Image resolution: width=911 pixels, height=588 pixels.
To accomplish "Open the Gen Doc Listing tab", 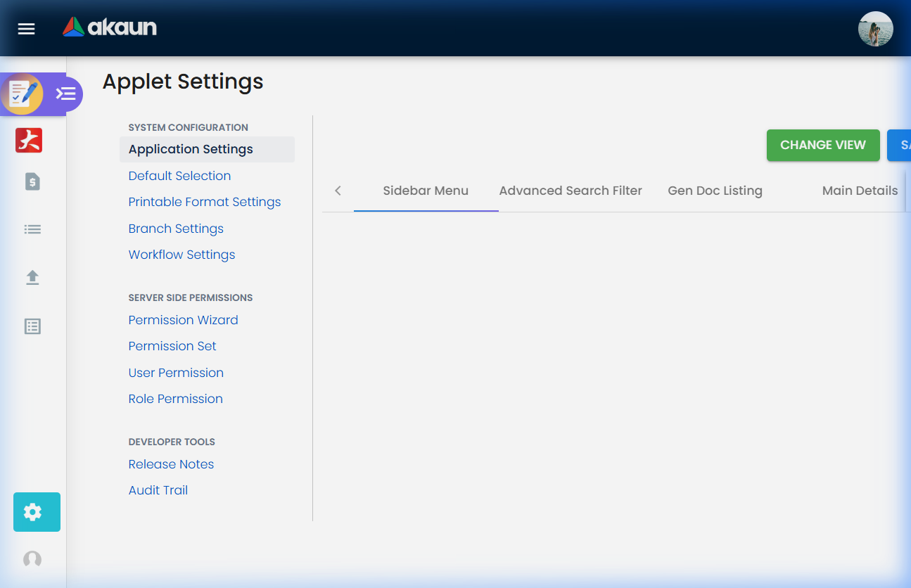I will pyautogui.click(x=715, y=190).
